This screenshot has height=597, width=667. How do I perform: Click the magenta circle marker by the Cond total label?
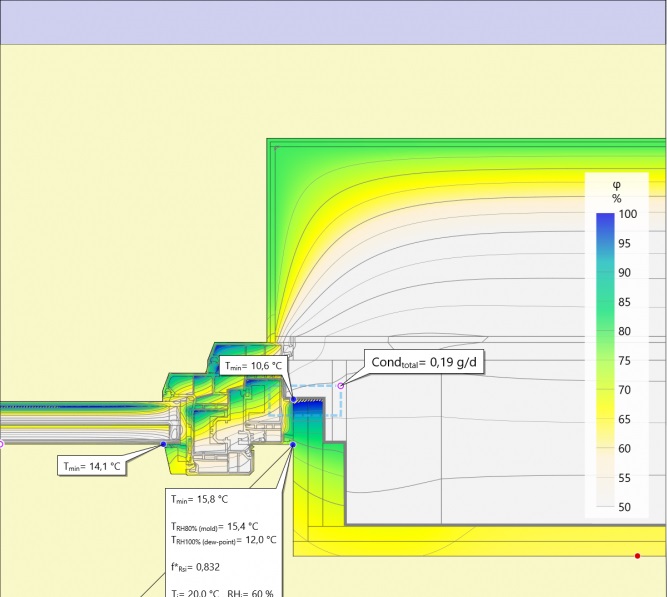tap(341, 386)
